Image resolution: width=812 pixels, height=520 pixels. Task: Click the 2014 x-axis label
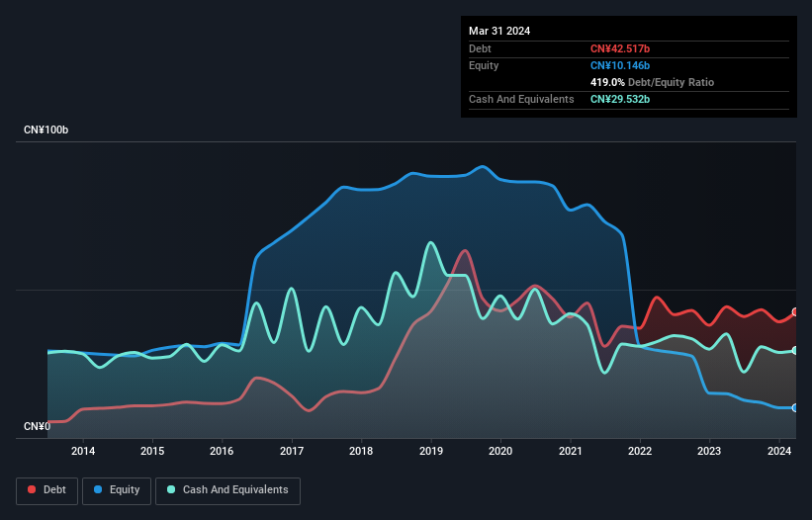pos(83,451)
